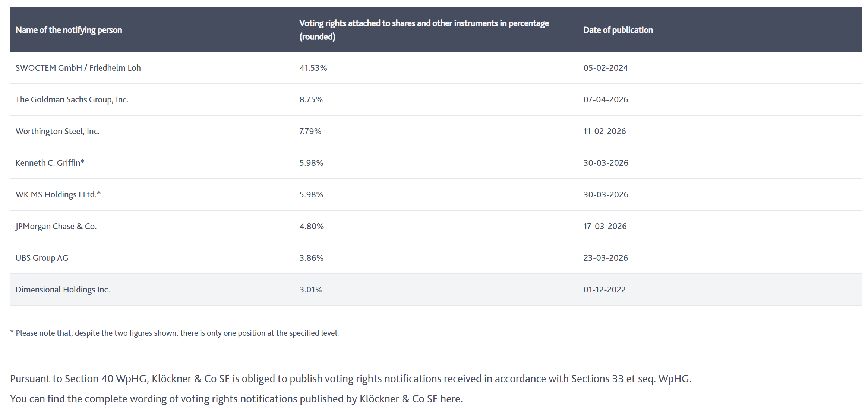Viewport: 868px width, 408px height.
Task: Click the JPMorgan Chase & Co. name
Action: (x=56, y=226)
